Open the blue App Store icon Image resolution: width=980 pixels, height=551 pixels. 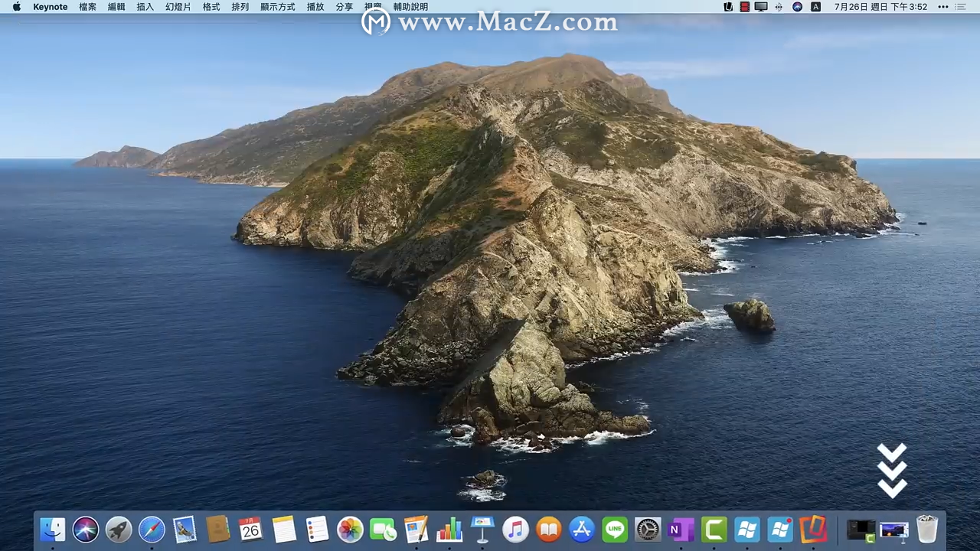[x=582, y=529]
